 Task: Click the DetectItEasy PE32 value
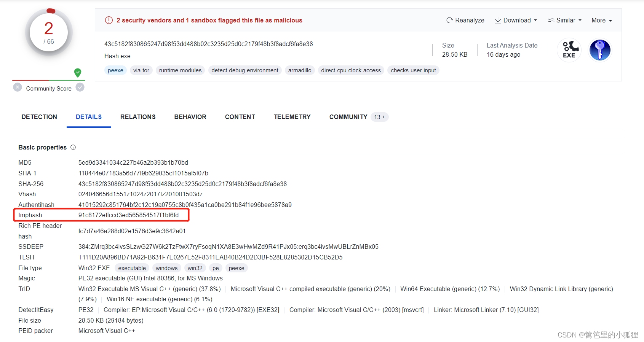click(86, 310)
